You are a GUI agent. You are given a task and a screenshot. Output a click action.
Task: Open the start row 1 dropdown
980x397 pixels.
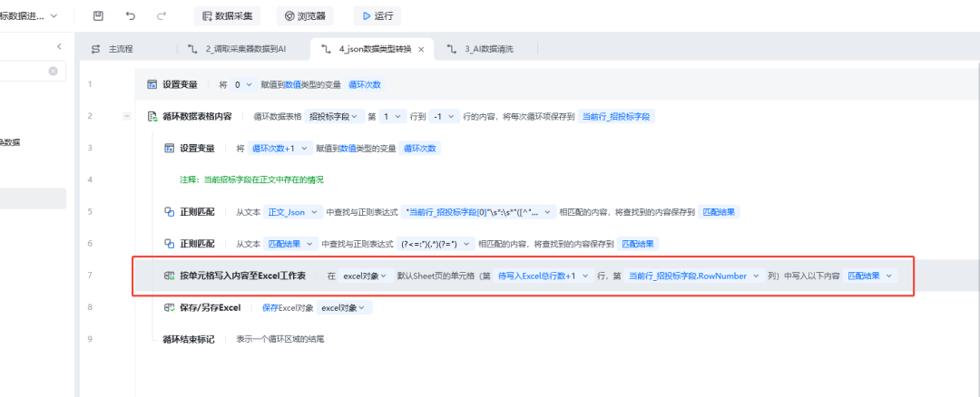[393, 116]
